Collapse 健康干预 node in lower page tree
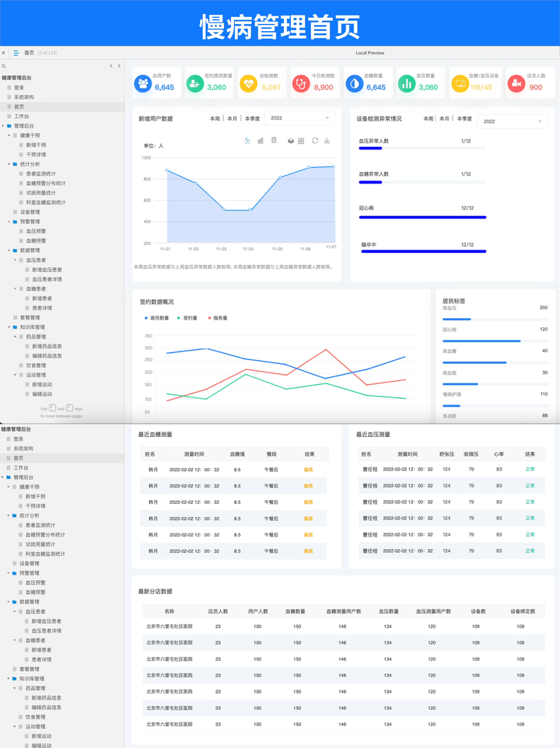Viewport: 560px width, 748px height. [9, 487]
